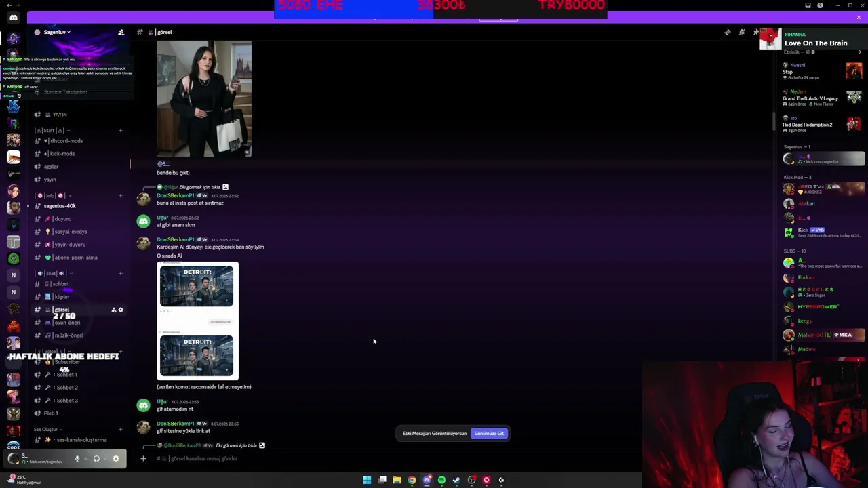Open DoniSBerkamP1's avatar by the Detroit message

[143, 243]
